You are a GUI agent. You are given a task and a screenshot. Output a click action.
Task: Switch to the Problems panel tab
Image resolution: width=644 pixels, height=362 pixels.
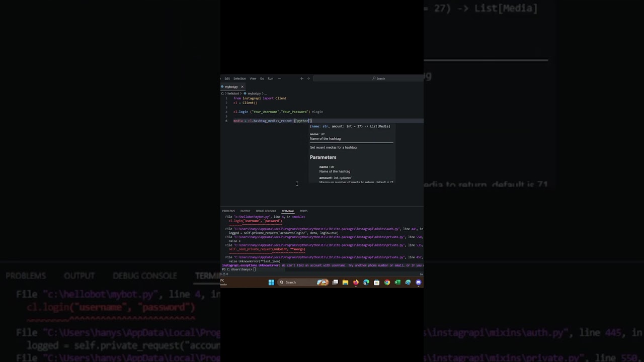pos(228,211)
